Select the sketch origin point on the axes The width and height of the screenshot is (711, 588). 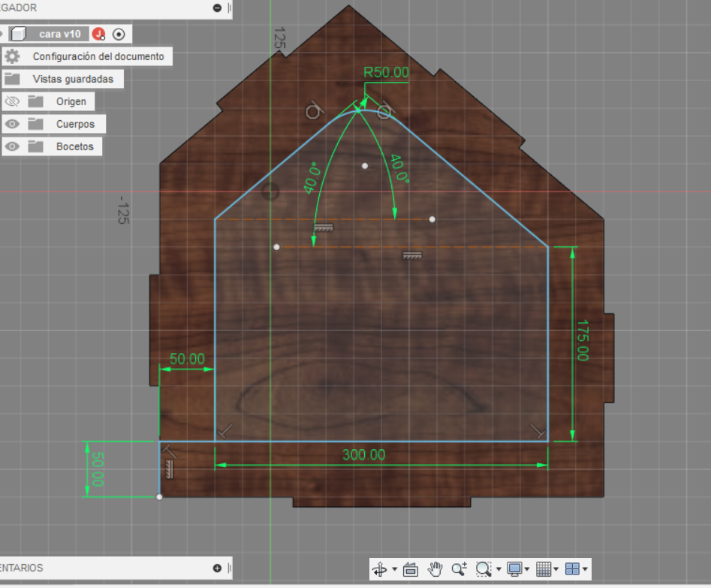(x=270, y=191)
